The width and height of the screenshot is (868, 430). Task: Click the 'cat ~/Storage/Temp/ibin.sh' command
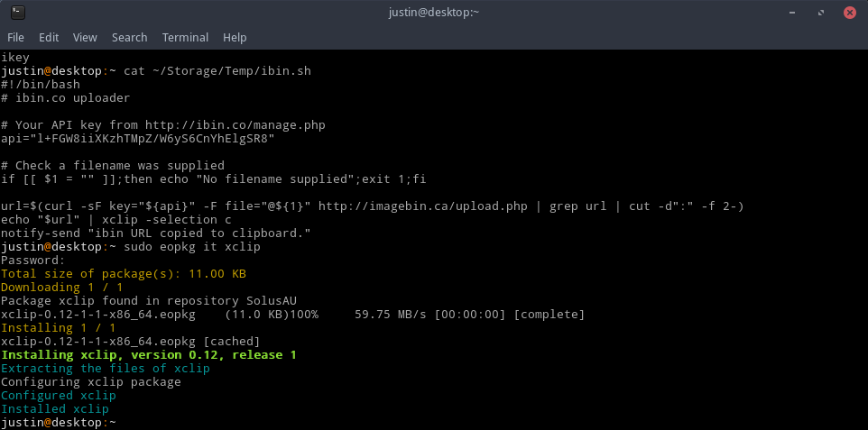click(217, 71)
